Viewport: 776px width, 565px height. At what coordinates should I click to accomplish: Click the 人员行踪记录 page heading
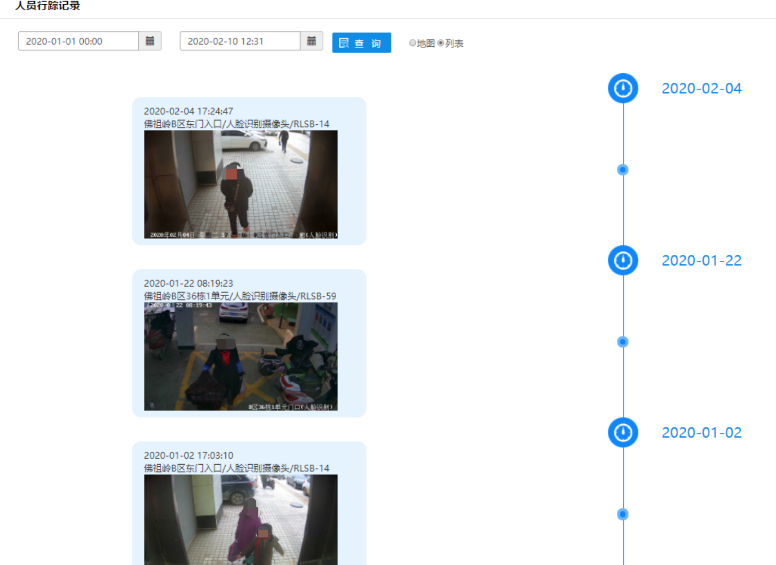pos(48,6)
